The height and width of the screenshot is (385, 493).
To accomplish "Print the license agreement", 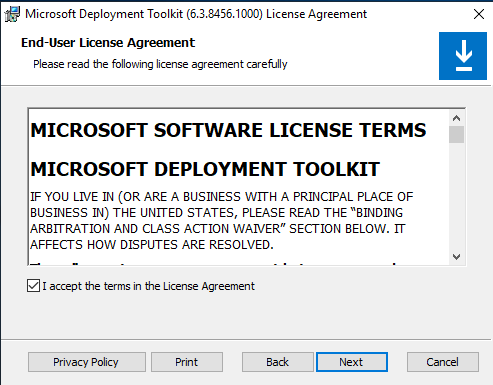I will (187, 362).
